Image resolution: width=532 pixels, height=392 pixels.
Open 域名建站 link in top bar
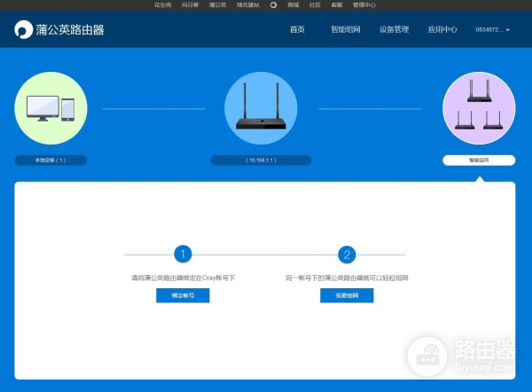(x=248, y=5)
